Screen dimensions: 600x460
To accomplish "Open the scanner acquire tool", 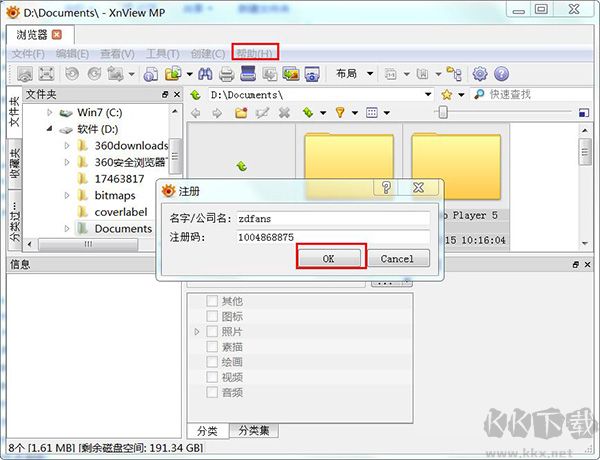I will coord(248,73).
